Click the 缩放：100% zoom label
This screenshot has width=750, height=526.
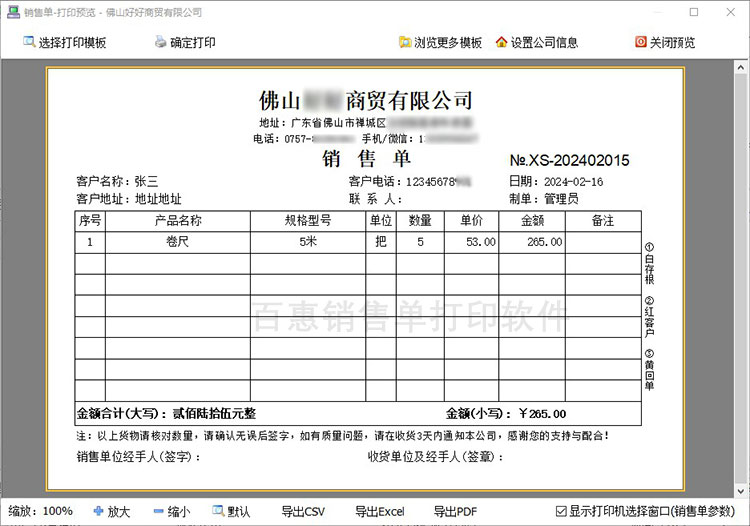[x=41, y=511]
